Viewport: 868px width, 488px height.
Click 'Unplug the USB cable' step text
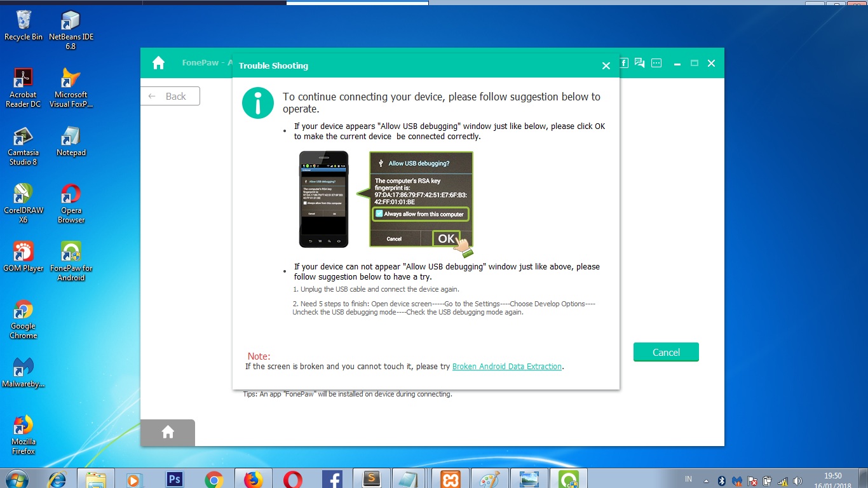[x=376, y=289]
